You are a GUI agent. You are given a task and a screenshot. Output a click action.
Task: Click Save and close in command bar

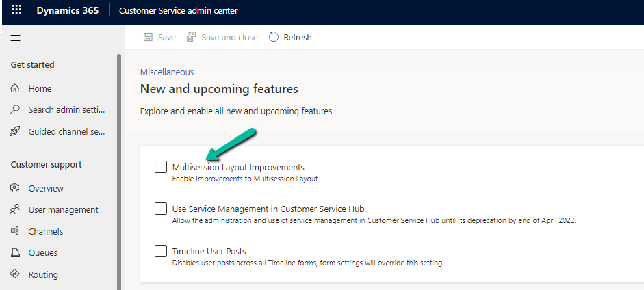222,38
